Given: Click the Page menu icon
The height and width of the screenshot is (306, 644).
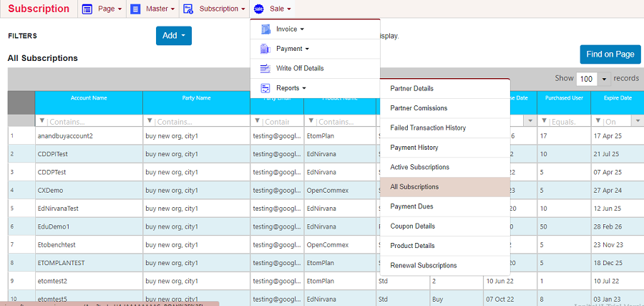Looking at the screenshot, I should pos(87,9).
